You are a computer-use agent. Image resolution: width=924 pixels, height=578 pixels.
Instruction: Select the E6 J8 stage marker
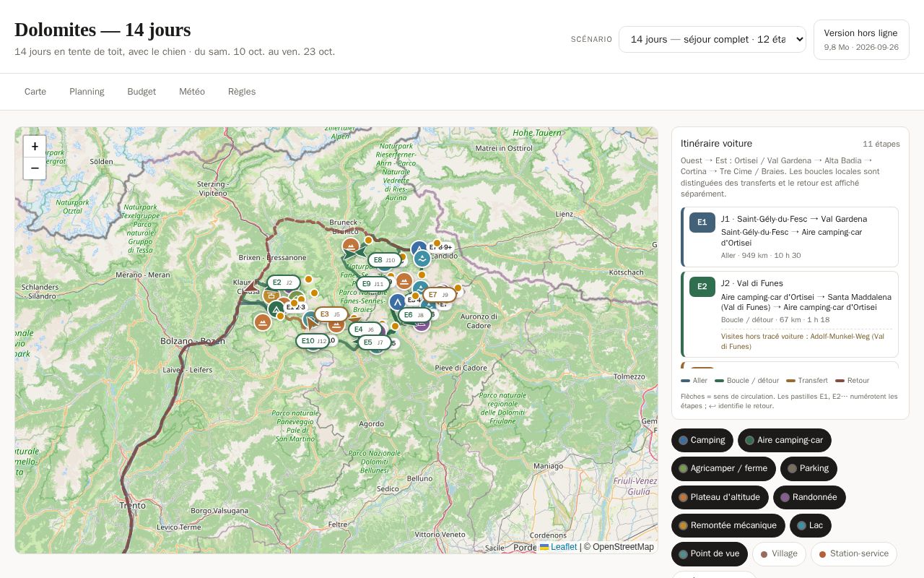click(x=415, y=315)
